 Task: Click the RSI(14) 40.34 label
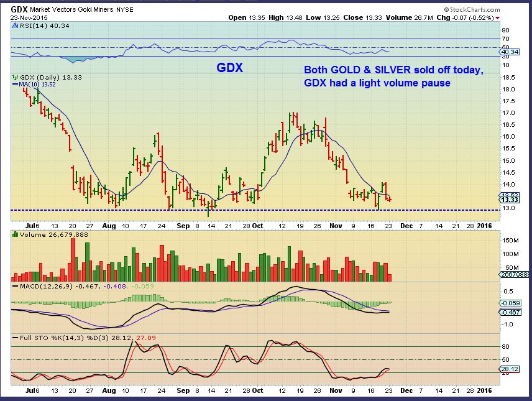click(x=45, y=26)
